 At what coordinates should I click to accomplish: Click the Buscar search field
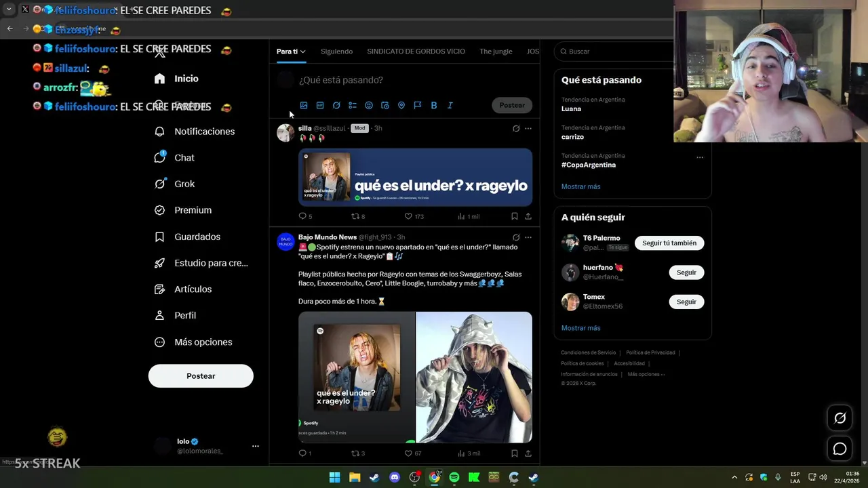(614, 52)
